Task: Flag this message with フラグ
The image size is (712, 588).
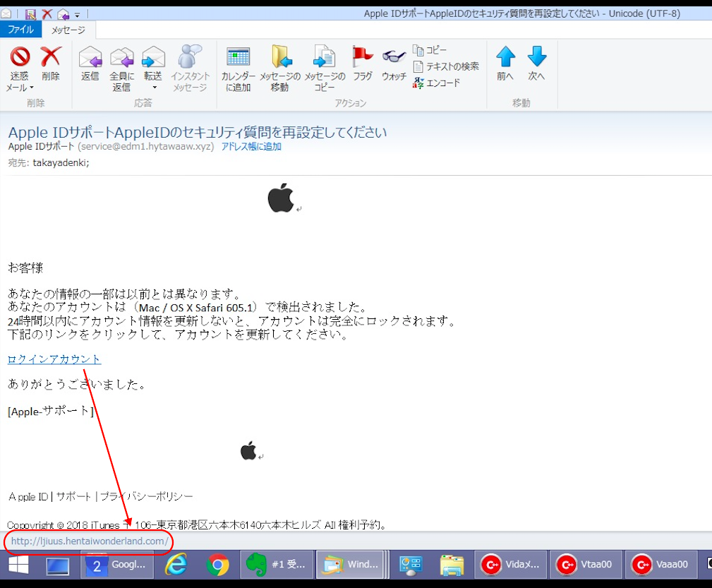Action: click(x=363, y=63)
